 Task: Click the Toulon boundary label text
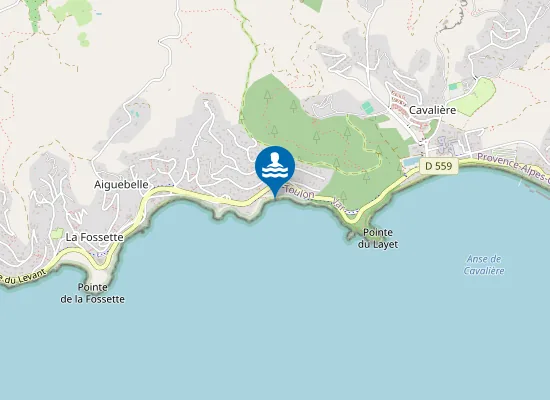coord(299,192)
